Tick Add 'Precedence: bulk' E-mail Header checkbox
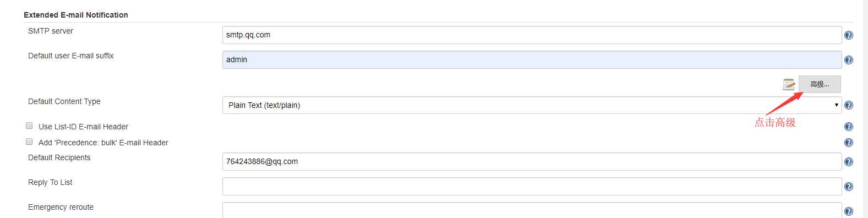This screenshot has width=868, height=218. tap(29, 141)
